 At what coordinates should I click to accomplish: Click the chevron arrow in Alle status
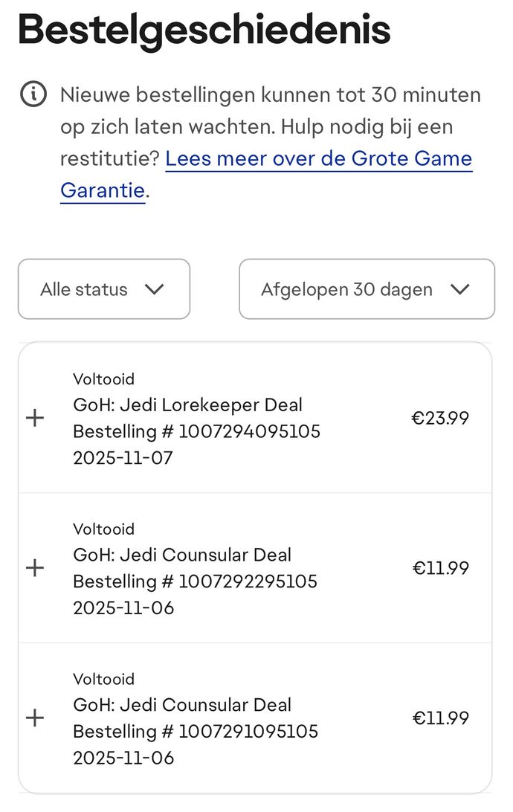click(x=154, y=289)
